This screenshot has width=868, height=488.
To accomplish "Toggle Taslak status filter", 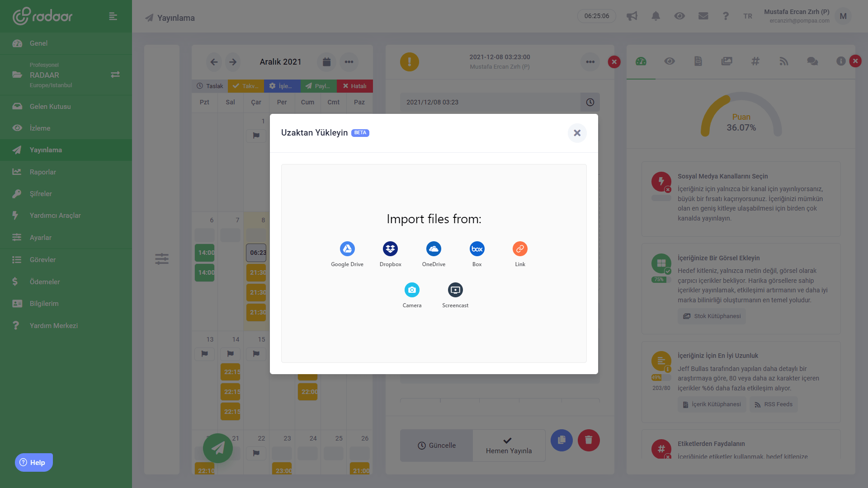I will (210, 86).
